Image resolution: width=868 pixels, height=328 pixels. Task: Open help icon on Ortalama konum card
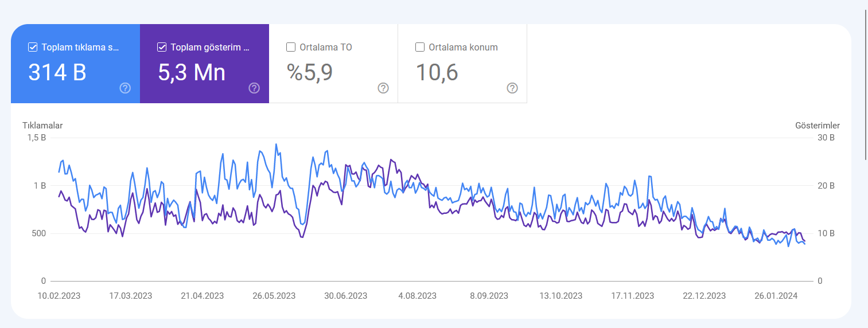click(x=512, y=88)
